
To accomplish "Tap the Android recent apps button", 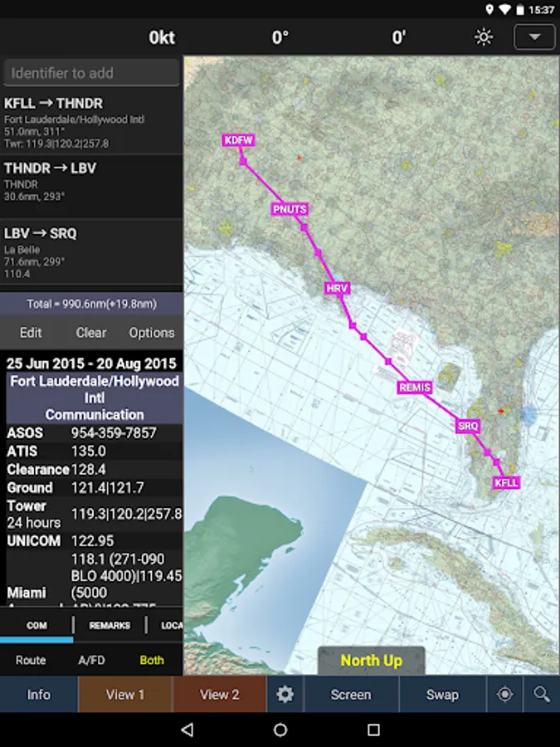I will click(374, 730).
